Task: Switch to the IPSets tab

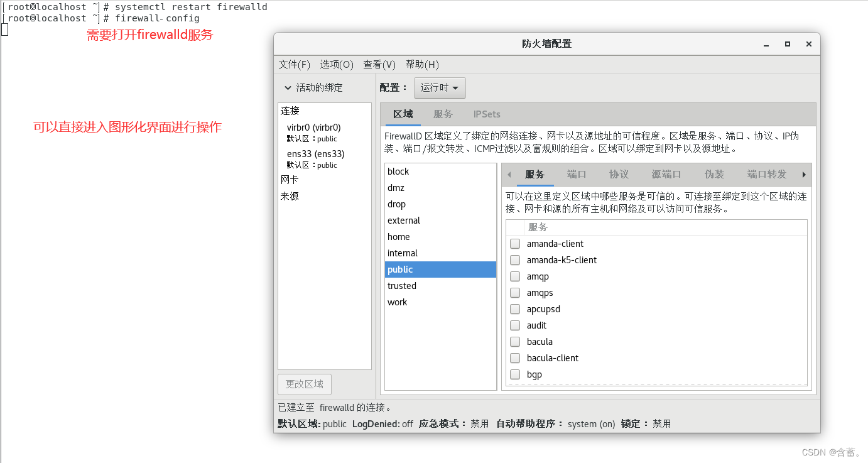Action: click(487, 114)
